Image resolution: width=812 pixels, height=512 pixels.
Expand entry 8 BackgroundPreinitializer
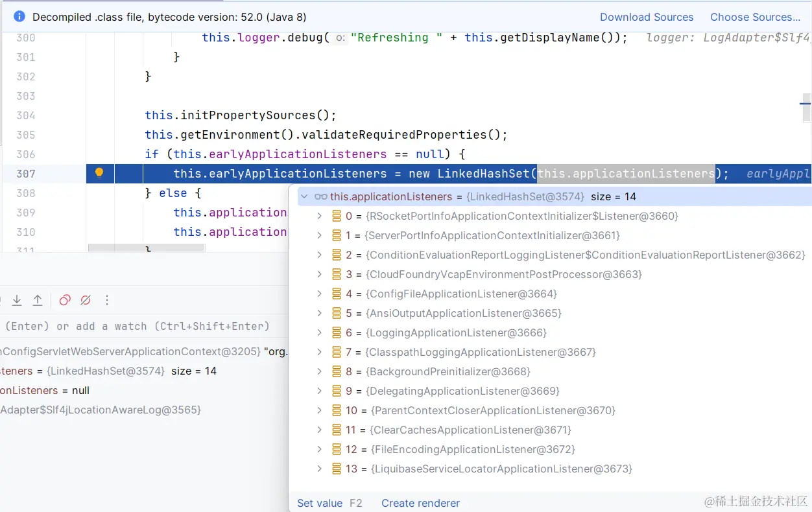coord(319,371)
